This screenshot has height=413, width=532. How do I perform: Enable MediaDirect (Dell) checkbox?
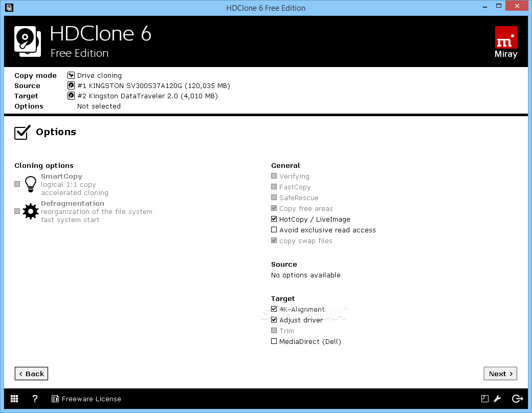coord(274,341)
